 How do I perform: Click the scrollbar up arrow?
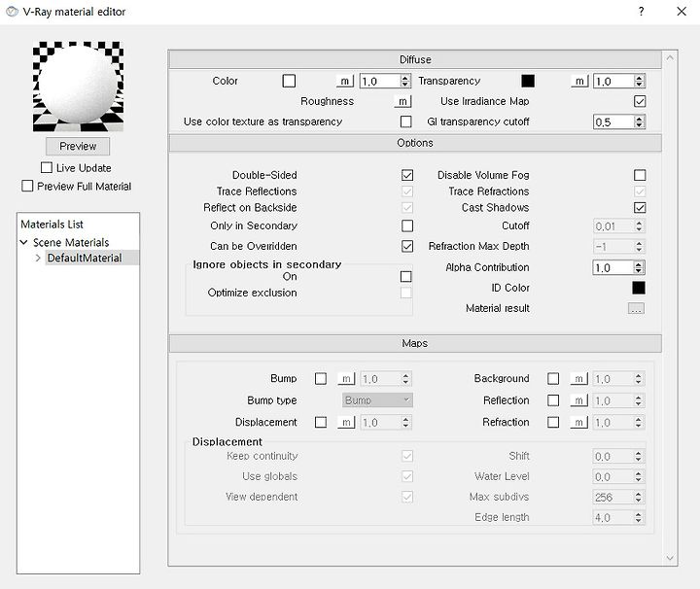[670, 58]
